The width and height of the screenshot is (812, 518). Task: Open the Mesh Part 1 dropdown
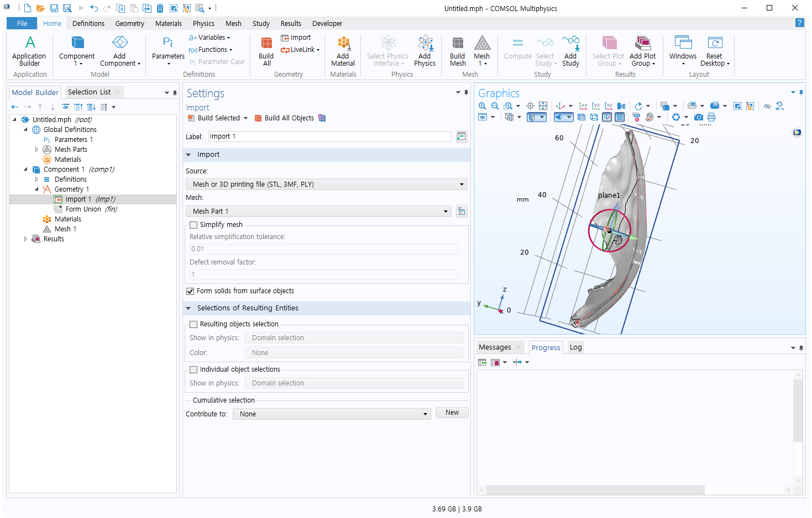click(x=318, y=212)
